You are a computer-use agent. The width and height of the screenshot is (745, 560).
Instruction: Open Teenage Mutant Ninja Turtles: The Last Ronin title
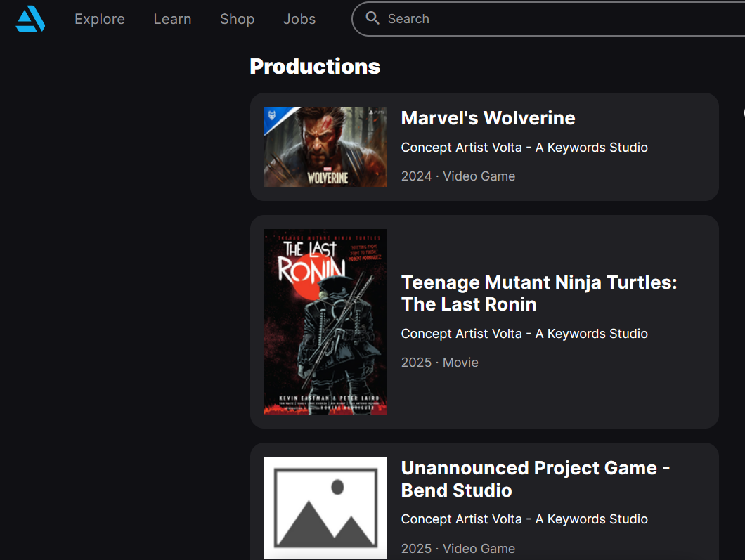(x=539, y=293)
